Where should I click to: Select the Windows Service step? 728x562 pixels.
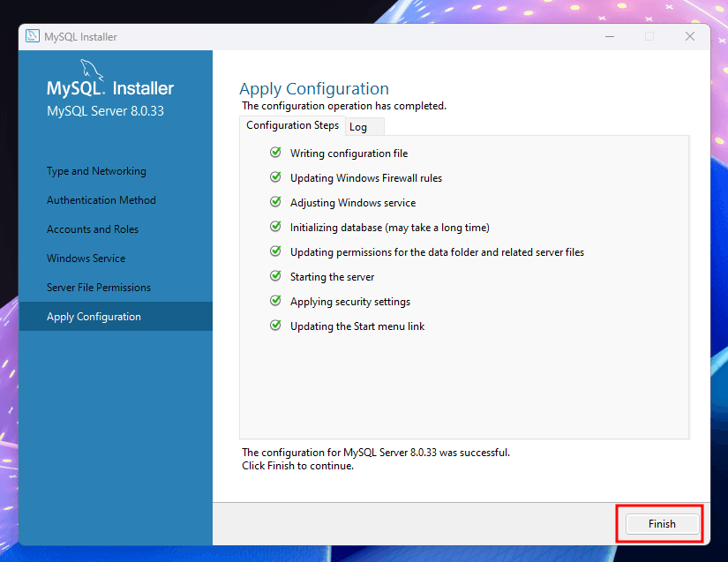point(86,259)
